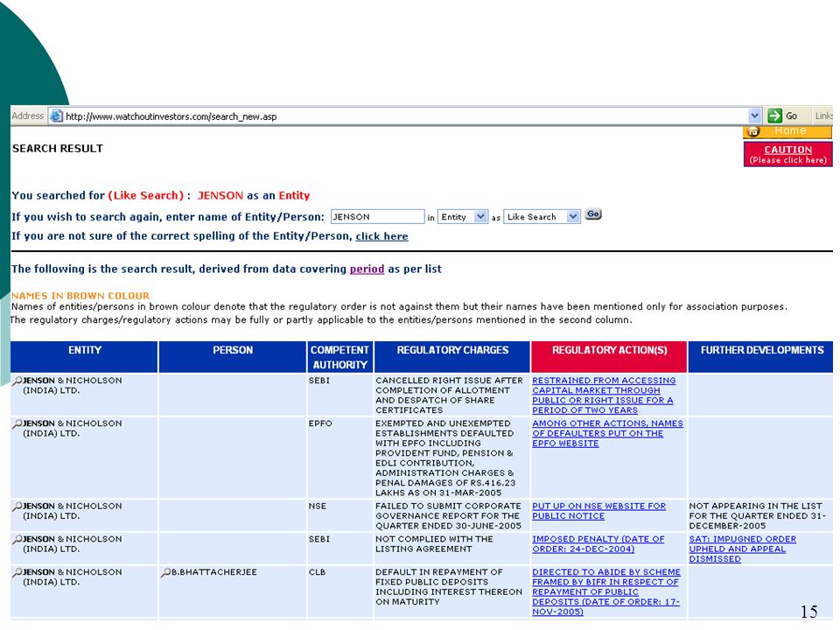Select B.BHATTACHERJEE person name

[x=214, y=572]
